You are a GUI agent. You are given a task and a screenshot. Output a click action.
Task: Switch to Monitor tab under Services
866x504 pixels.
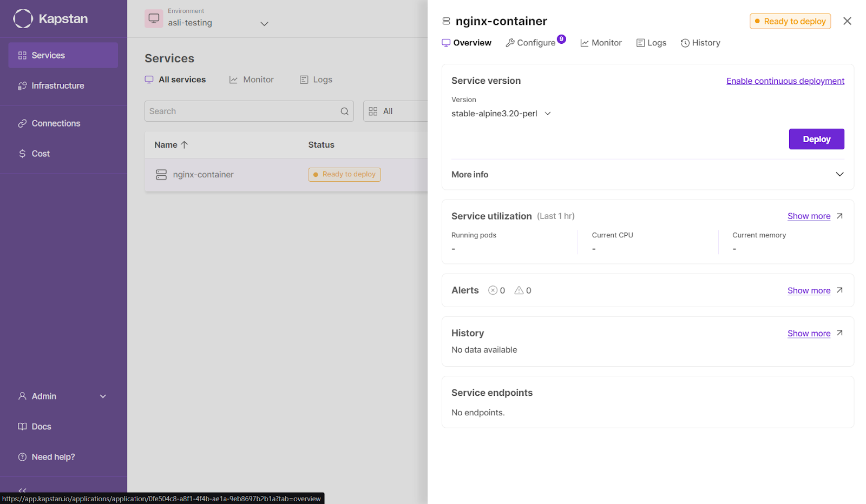pyautogui.click(x=252, y=79)
